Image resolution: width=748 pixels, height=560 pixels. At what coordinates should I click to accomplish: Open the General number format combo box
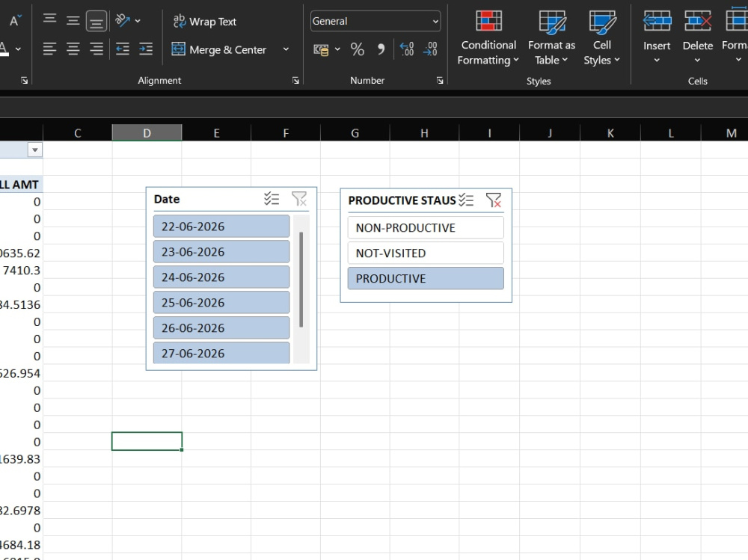coord(375,21)
